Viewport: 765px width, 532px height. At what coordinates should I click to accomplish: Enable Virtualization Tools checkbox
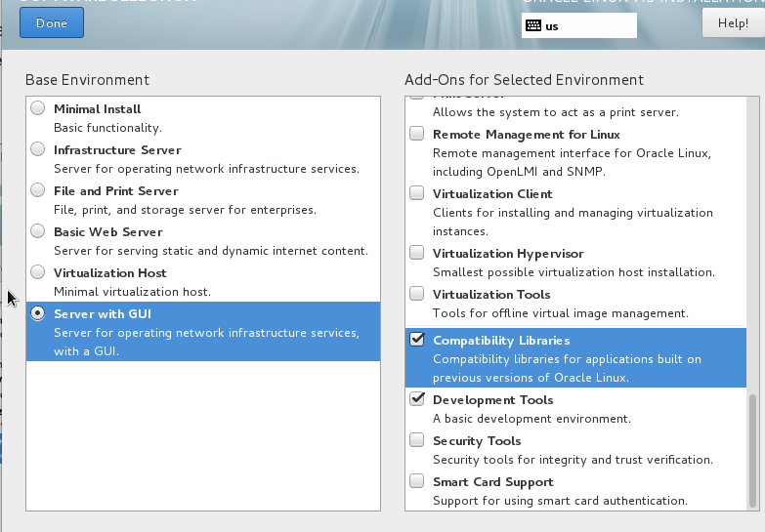click(416, 293)
